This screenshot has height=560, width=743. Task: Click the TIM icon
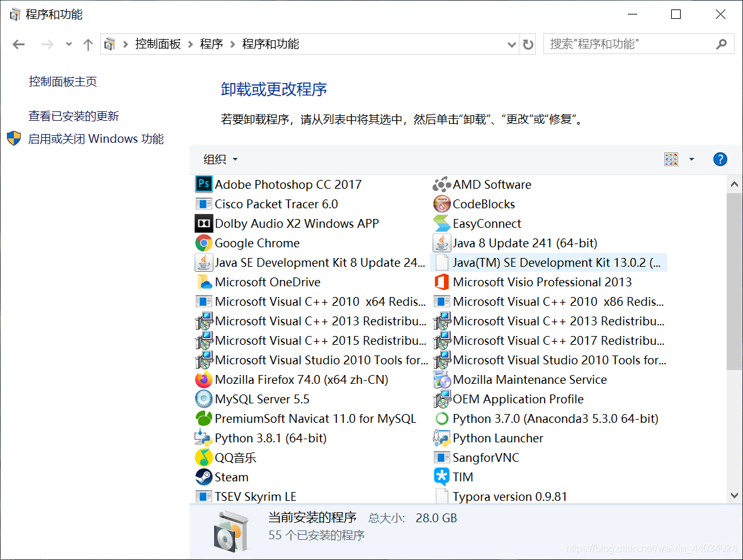(441, 477)
